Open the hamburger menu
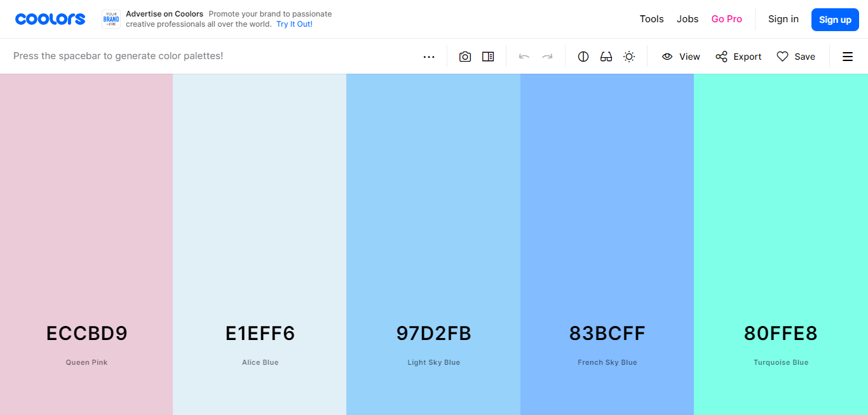 pyautogui.click(x=848, y=57)
